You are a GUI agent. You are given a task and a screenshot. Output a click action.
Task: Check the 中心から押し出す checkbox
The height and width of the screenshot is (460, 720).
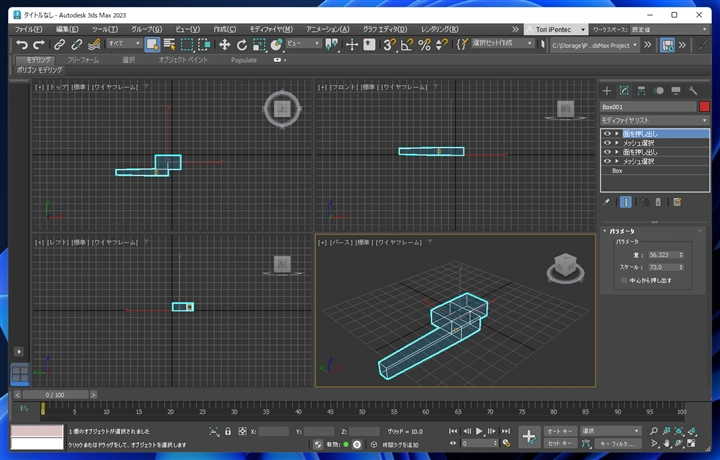[x=624, y=280]
